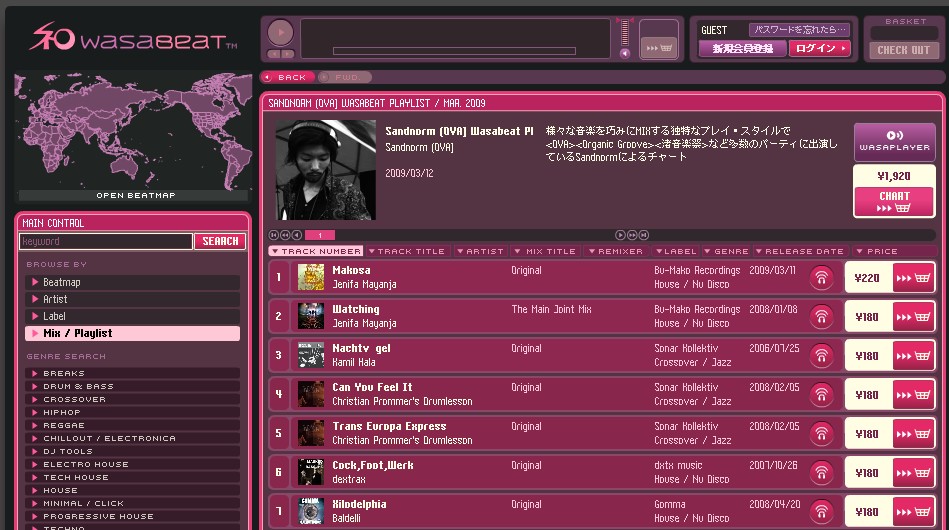
Task: Preview the Cock,Foot,Werk track
Action: point(821,473)
